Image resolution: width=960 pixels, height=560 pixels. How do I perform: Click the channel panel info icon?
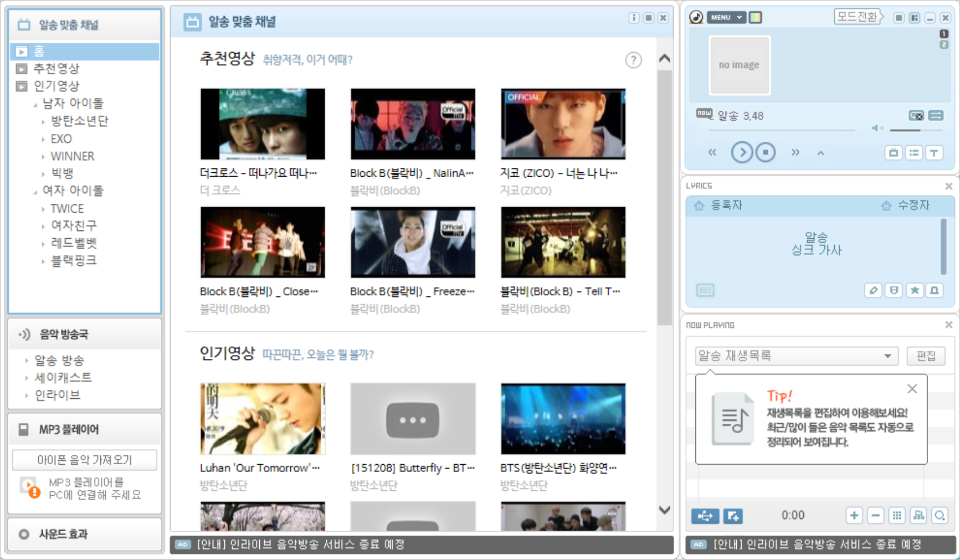pos(634,18)
